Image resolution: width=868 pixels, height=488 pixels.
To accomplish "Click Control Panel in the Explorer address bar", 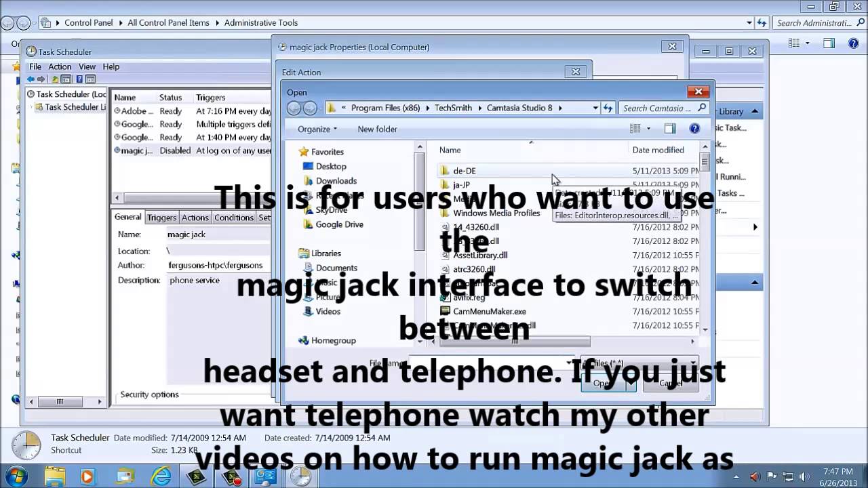I will tap(89, 22).
